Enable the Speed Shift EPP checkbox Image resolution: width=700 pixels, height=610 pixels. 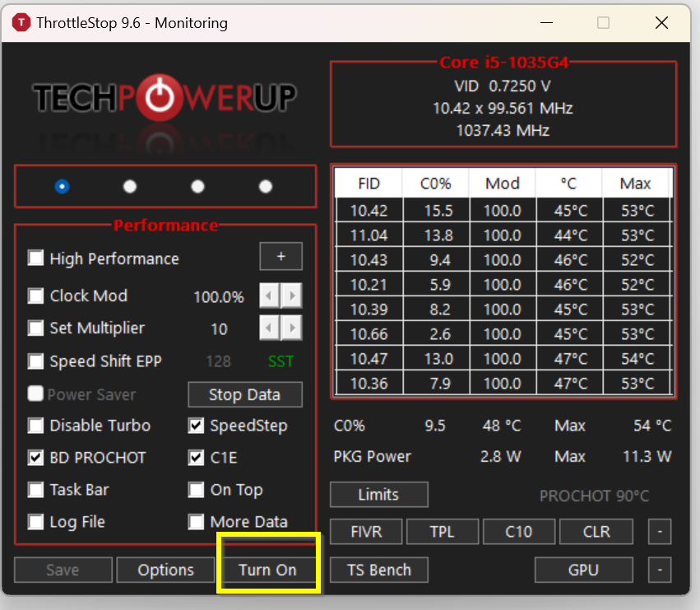pos(35,361)
